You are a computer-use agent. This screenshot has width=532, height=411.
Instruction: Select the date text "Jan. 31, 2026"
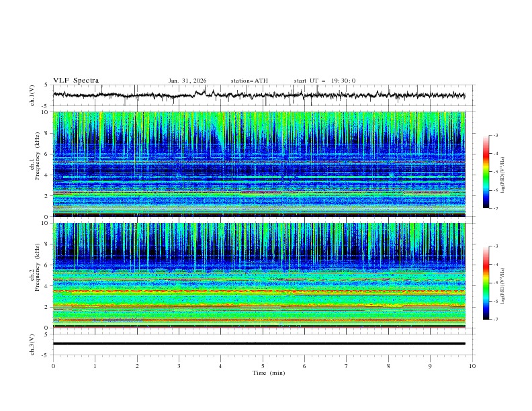coord(187,81)
